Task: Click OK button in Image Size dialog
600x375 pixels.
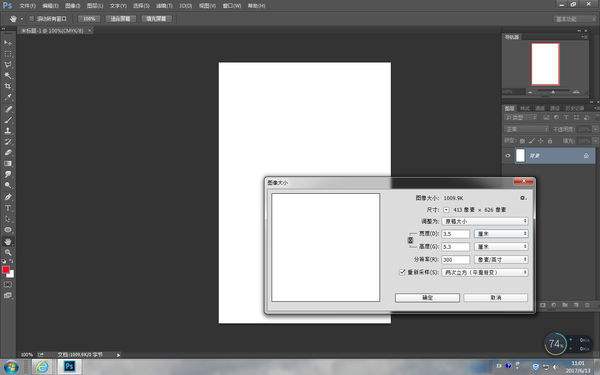Action: click(427, 297)
